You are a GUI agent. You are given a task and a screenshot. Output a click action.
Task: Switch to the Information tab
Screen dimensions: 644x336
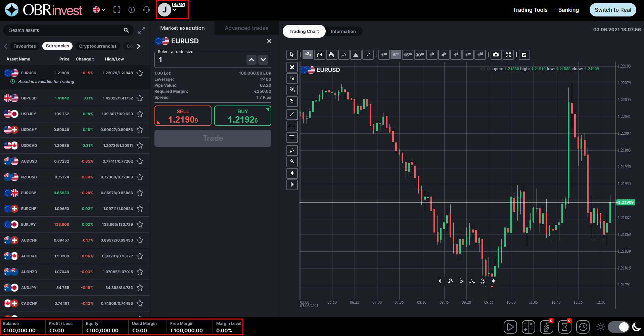[343, 31]
